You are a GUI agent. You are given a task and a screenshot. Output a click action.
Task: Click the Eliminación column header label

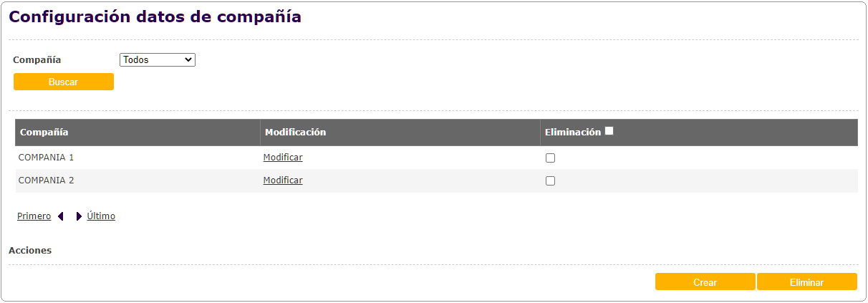[x=572, y=133]
